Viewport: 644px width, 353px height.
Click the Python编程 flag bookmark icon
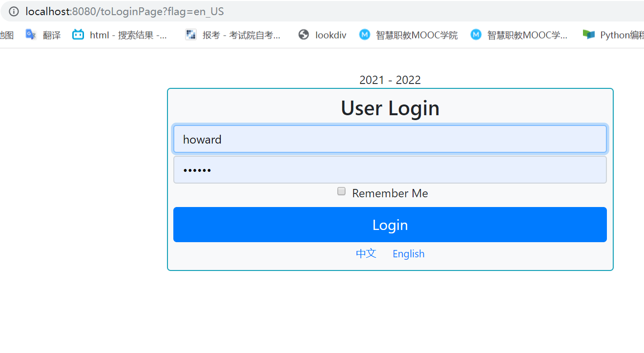589,35
